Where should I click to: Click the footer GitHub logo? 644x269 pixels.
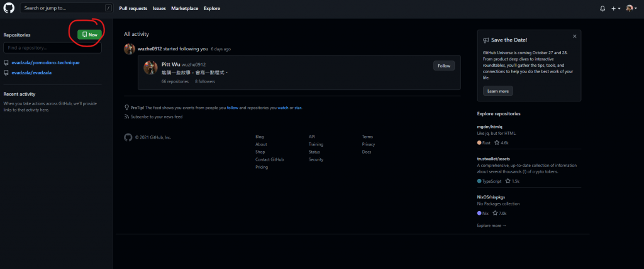pyautogui.click(x=128, y=137)
